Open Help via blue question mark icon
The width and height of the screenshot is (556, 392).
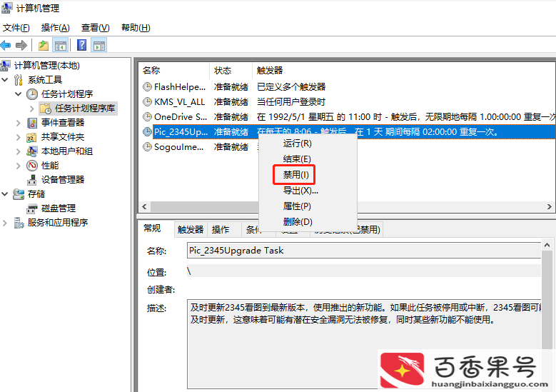click(x=81, y=46)
